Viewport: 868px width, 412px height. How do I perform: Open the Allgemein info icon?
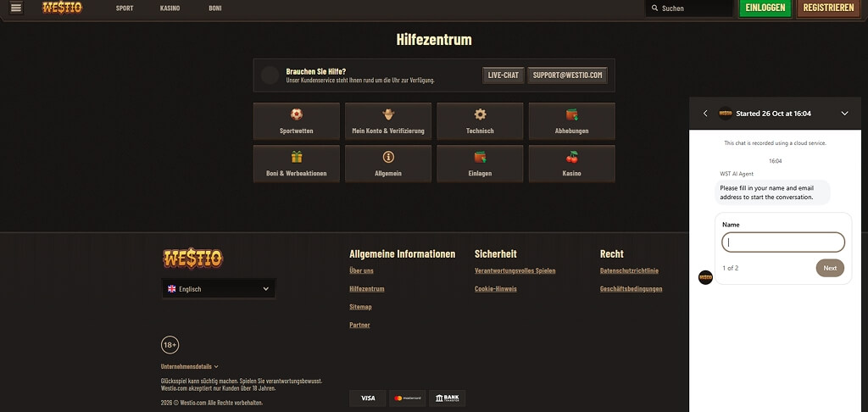388,157
